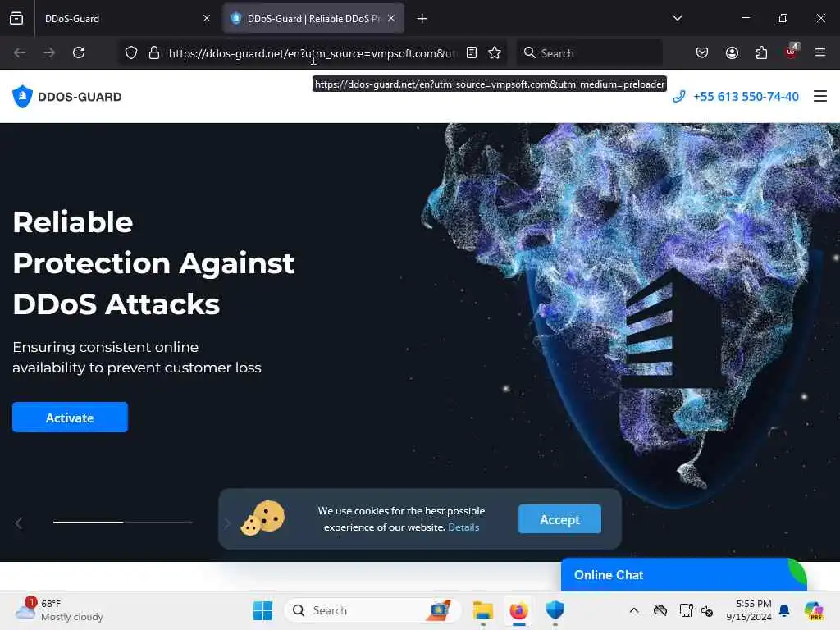This screenshot has height=630, width=840.
Task: Open uBlock Origin extension icon
Action: 792,52
